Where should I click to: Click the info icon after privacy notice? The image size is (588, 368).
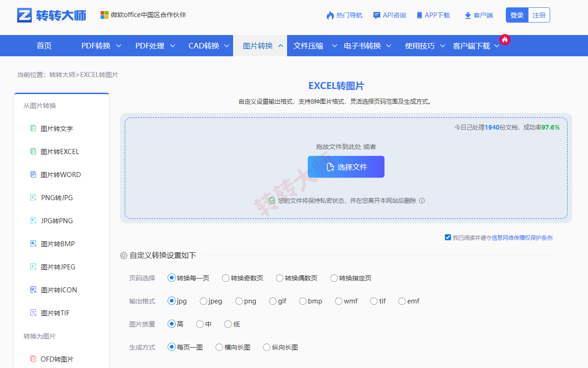coord(421,201)
